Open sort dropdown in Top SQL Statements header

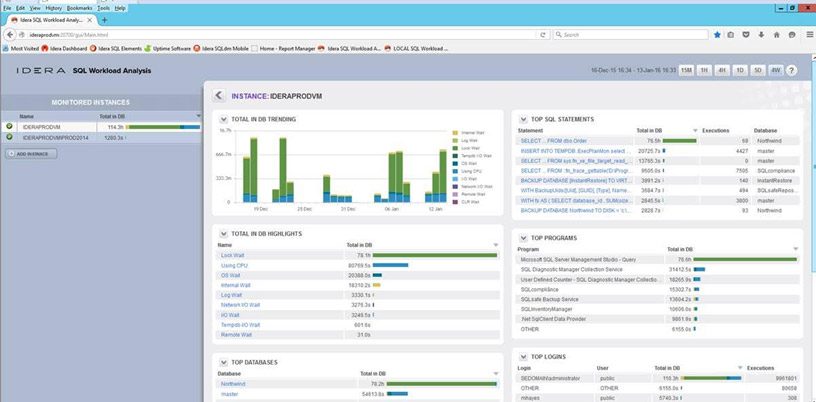tap(696, 130)
